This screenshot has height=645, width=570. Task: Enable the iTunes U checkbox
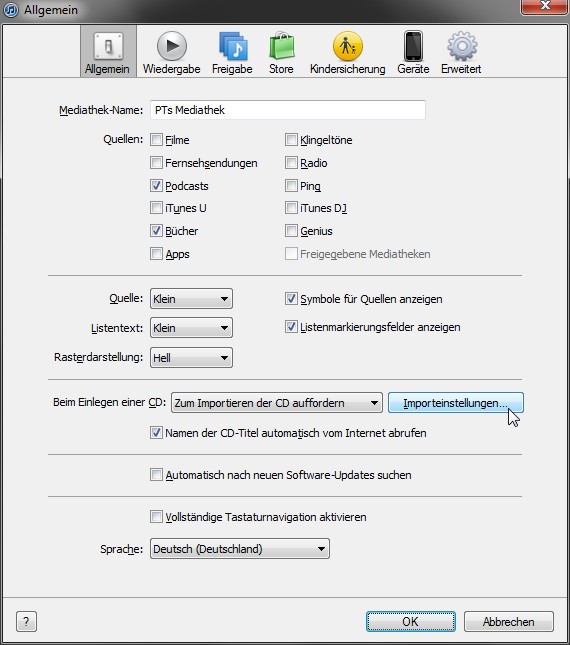point(156,208)
